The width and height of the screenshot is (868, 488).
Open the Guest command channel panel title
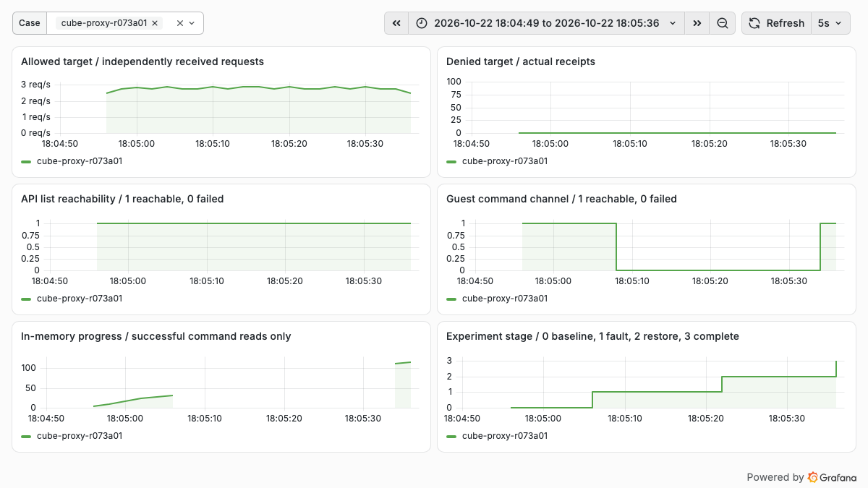pos(561,199)
